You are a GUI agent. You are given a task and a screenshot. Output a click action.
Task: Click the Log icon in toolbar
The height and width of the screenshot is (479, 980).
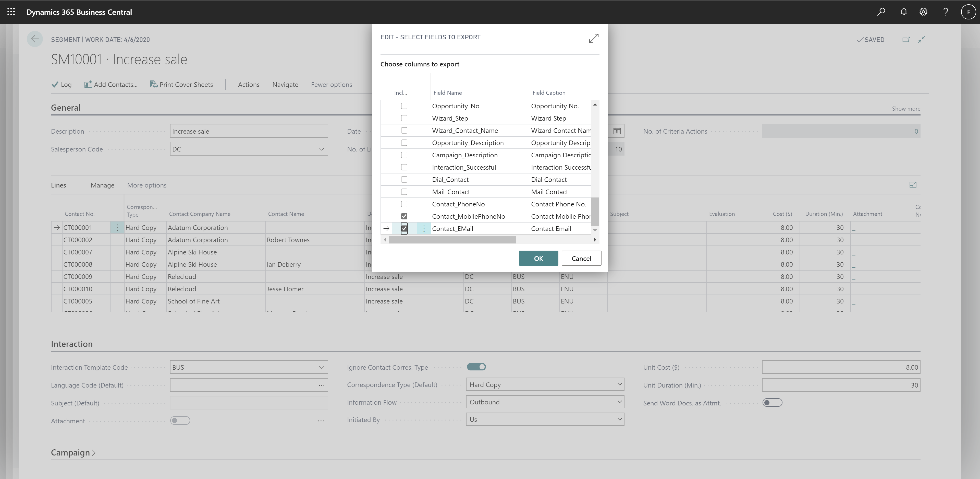[x=61, y=84]
